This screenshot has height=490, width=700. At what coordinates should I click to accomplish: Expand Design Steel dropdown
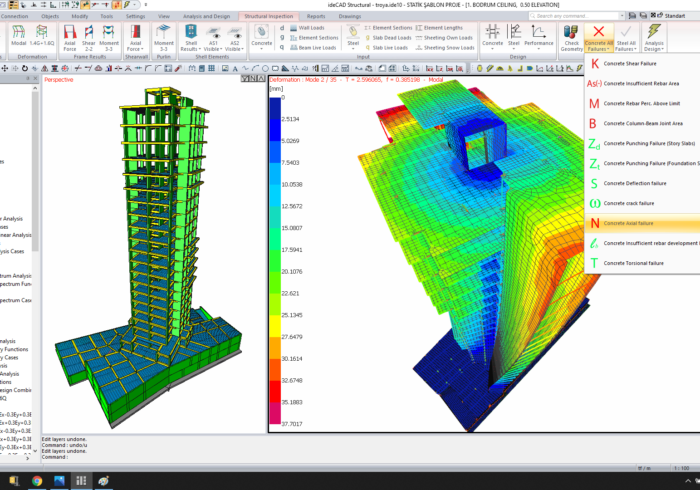(514, 38)
